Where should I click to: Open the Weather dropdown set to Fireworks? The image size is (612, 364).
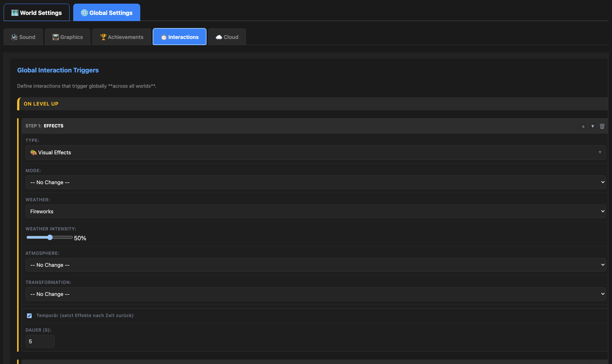[x=315, y=211]
